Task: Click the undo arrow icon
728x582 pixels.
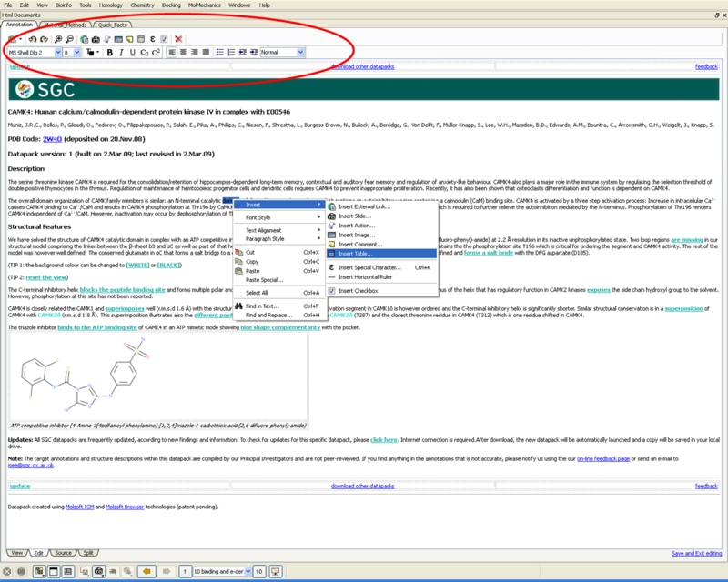Action: point(32,39)
